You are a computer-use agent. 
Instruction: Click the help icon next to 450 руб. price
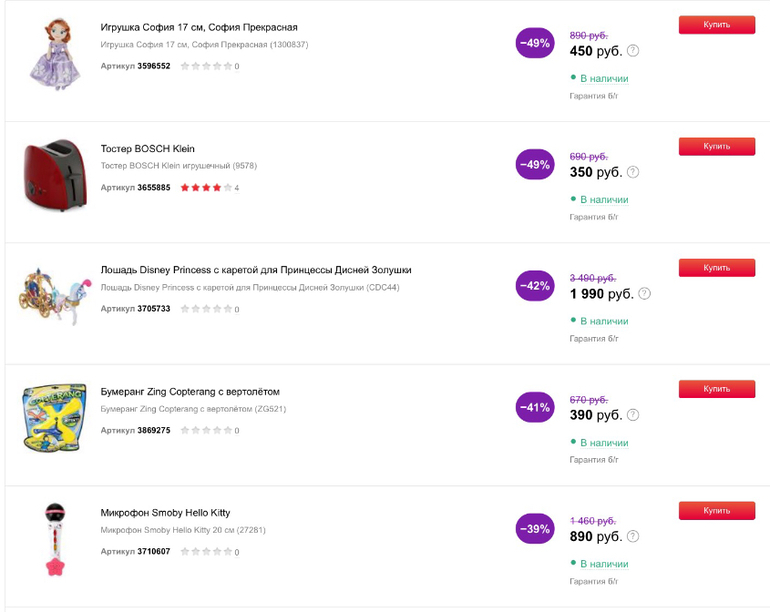point(633,51)
